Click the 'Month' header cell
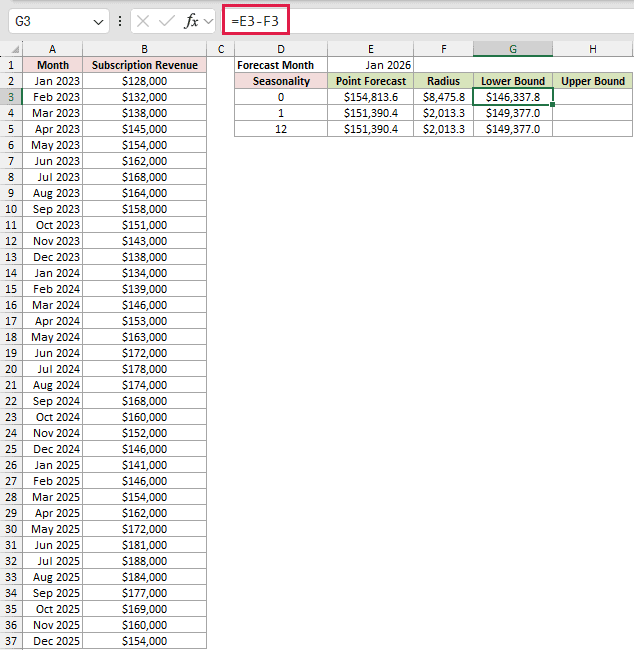The image size is (634, 650). pos(53,65)
